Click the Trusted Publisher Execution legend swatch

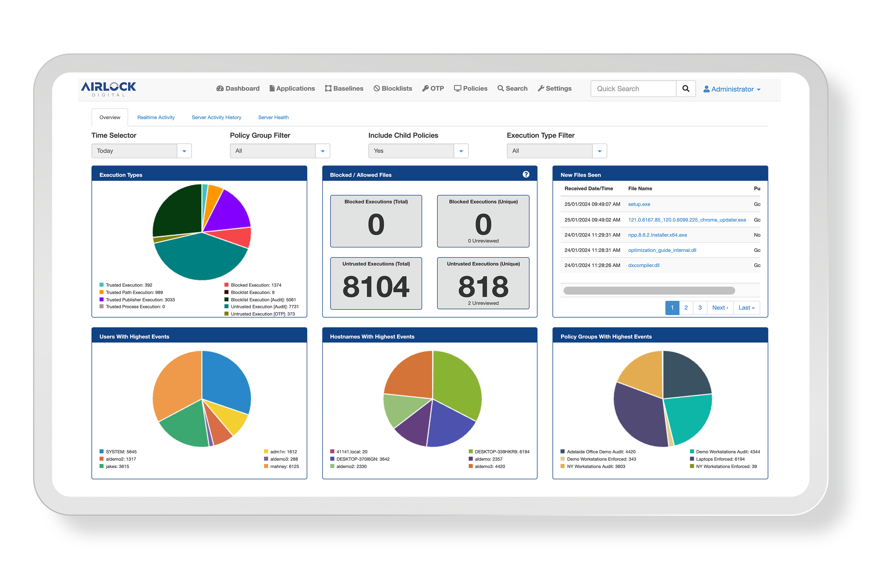click(x=101, y=299)
